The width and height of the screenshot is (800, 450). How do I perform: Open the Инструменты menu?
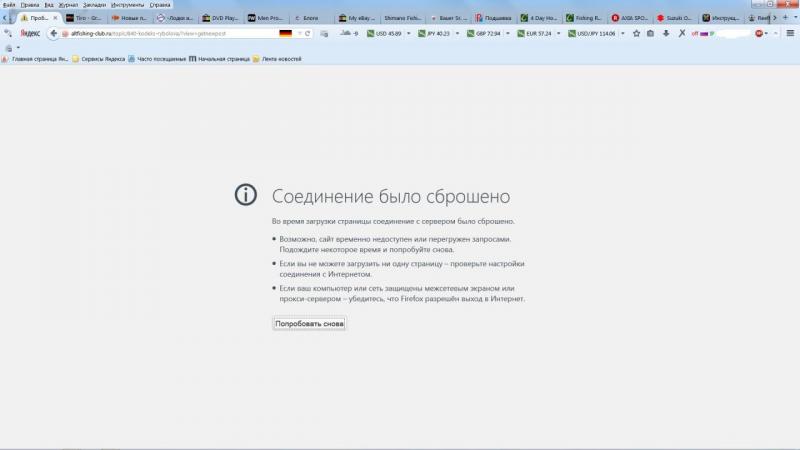click(128, 5)
